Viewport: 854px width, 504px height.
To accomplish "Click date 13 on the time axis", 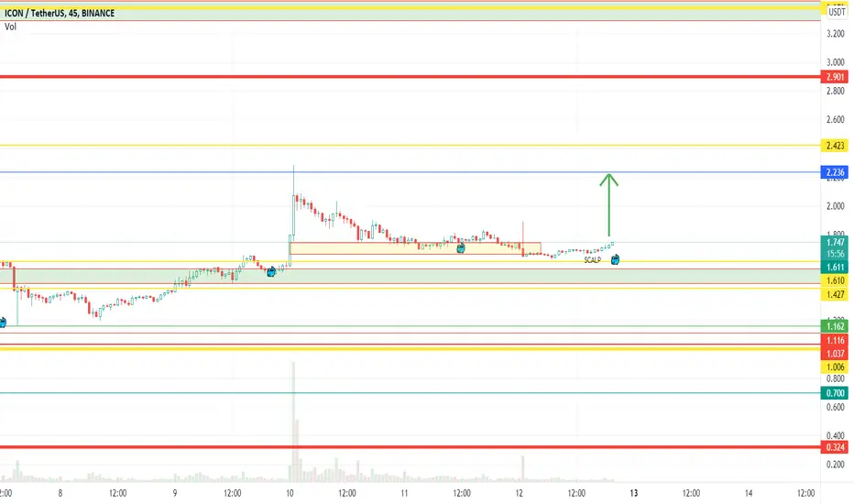I will tap(634, 493).
